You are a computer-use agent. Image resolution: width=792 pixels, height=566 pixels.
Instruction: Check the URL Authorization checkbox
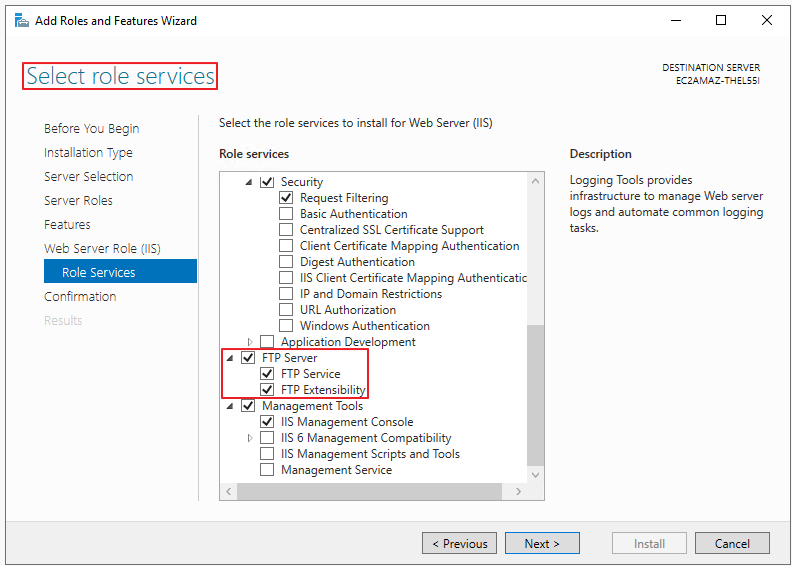286,310
